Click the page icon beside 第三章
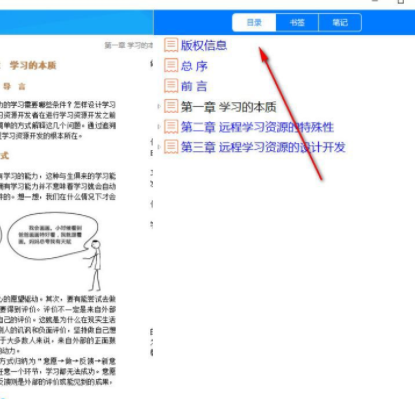The image size is (415, 399). [171, 147]
